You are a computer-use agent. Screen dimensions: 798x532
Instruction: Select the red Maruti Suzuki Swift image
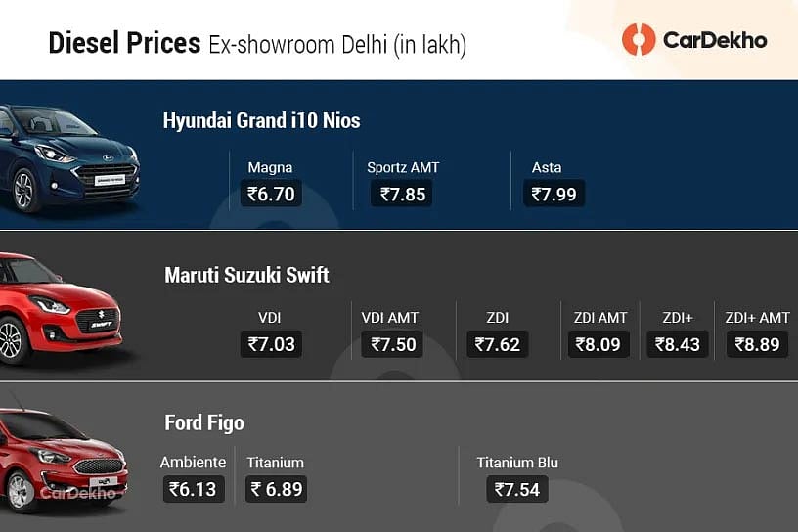(x=61, y=308)
